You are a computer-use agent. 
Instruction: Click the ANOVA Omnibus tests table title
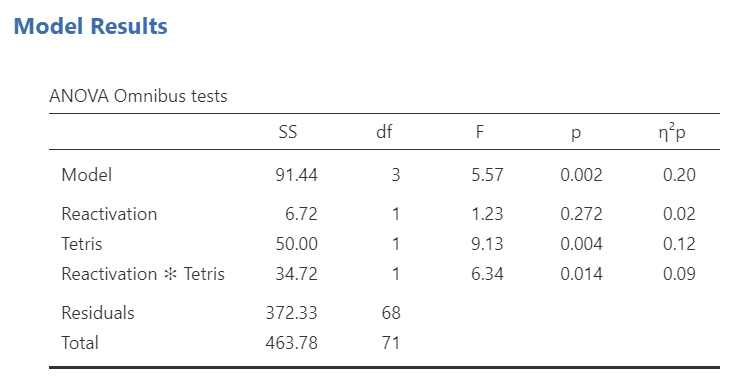[138, 96]
